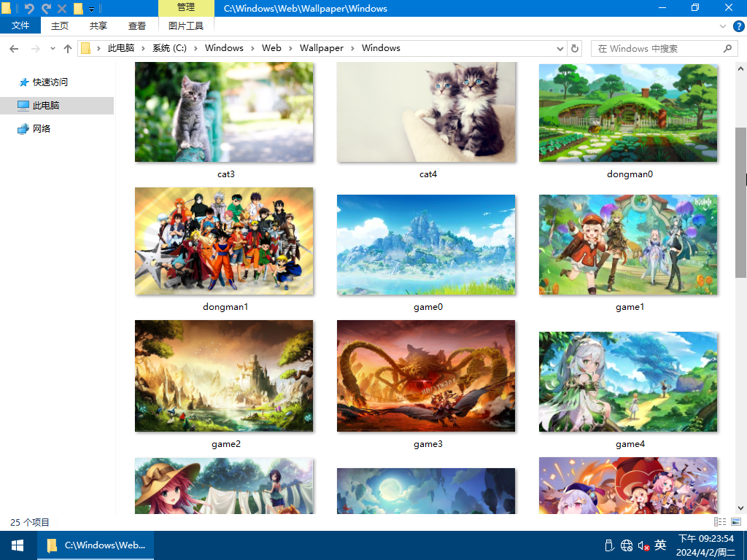Switch to details list view in status bar

[x=720, y=522]
